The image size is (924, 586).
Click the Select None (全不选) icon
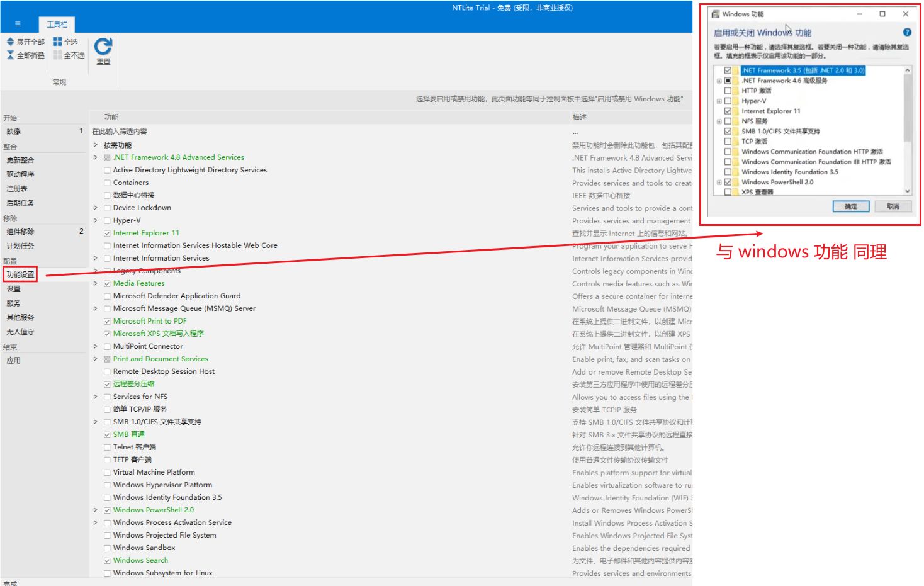[57, 55]
